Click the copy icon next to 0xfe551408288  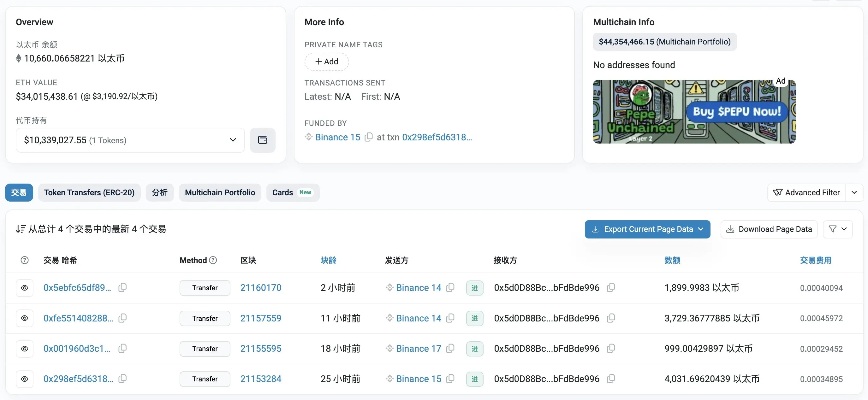click(x=122, y=318)
